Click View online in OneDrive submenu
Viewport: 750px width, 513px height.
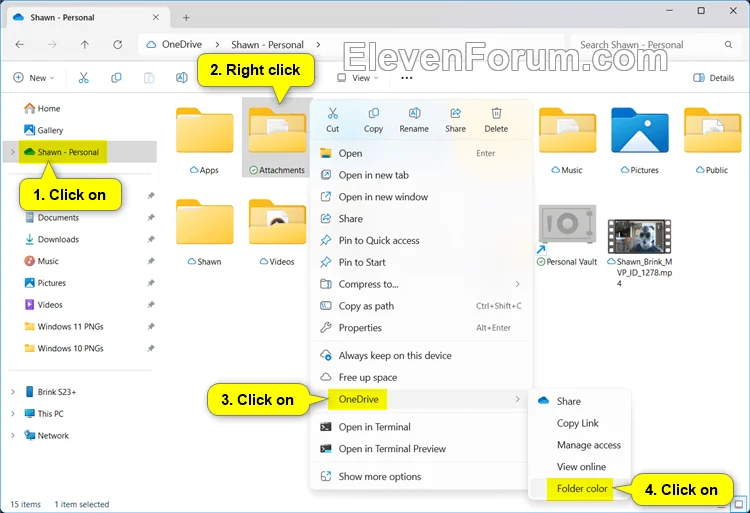tap(580, 467)
